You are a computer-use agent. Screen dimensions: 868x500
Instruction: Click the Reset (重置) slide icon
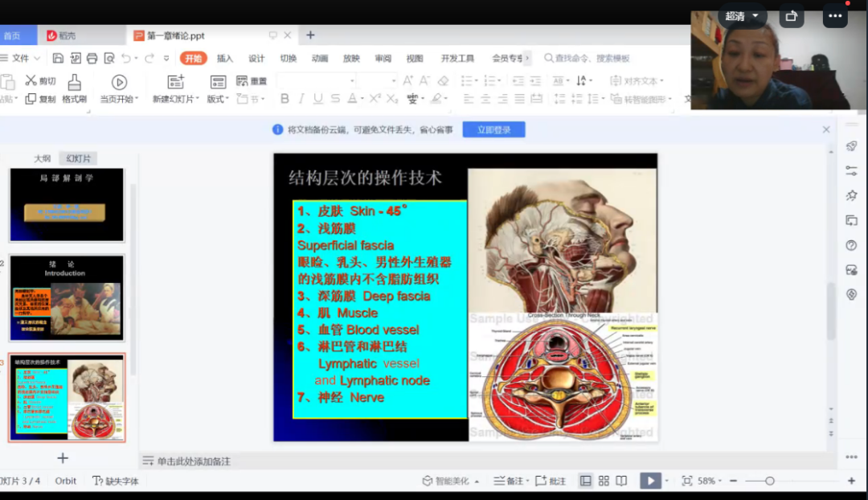(252, 81)
